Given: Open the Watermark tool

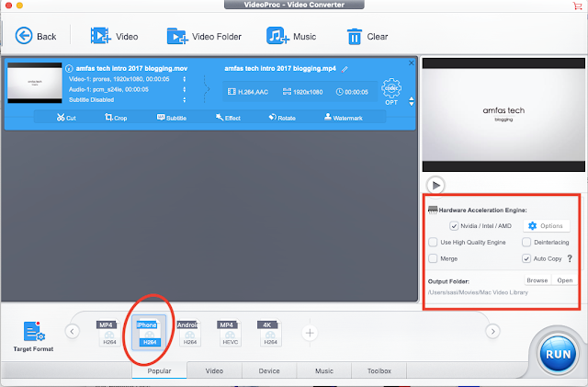Looking at the screenshot, I should (x=343, y=118).
